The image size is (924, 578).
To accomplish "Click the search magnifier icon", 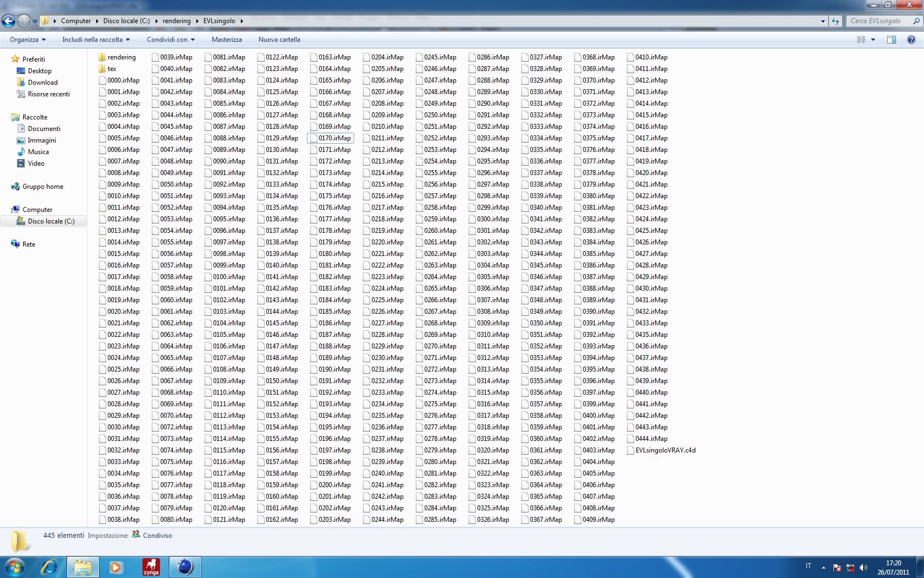I will click(x=916, y=21).
